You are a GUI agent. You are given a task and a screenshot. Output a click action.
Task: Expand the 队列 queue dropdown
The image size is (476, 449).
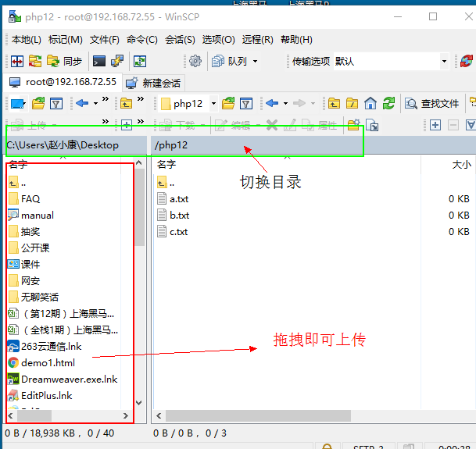point(254,61)
